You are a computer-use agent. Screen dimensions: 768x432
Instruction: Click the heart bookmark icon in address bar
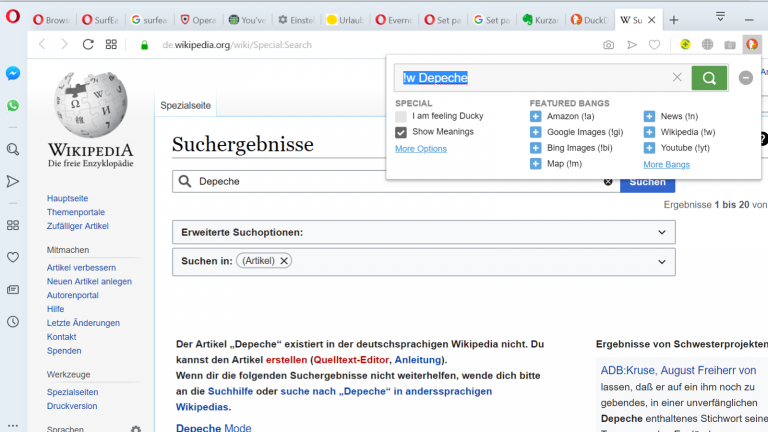(x=655, y=45)
